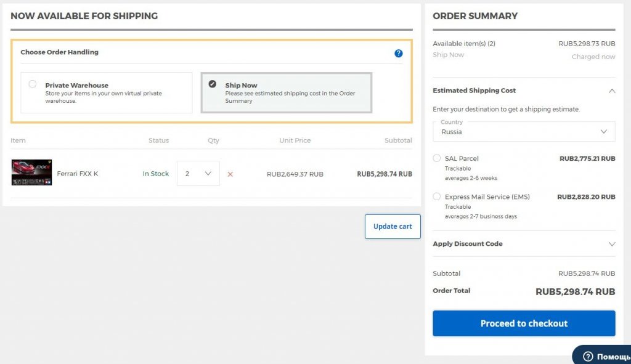The width and height of the screenshot is (631, 364).
Task: Choose SAL Parcel shipping method
Action: (x=437, y=158)
